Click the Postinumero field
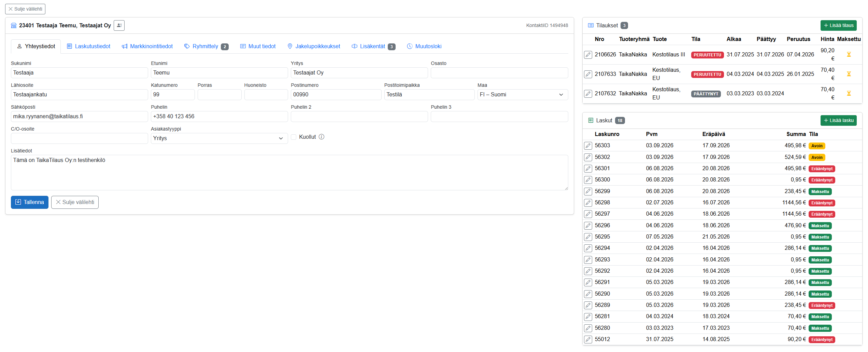 pos(336,95)
